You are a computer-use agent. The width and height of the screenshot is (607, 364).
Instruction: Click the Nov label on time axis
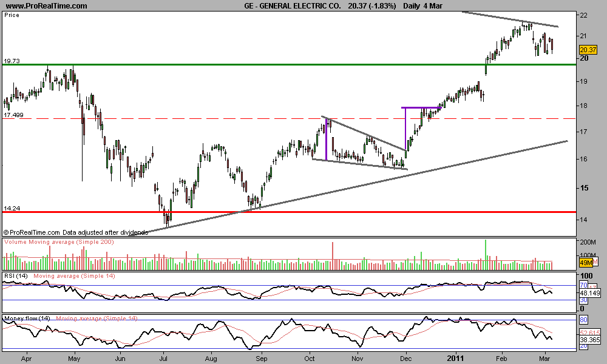pos(358,359)
